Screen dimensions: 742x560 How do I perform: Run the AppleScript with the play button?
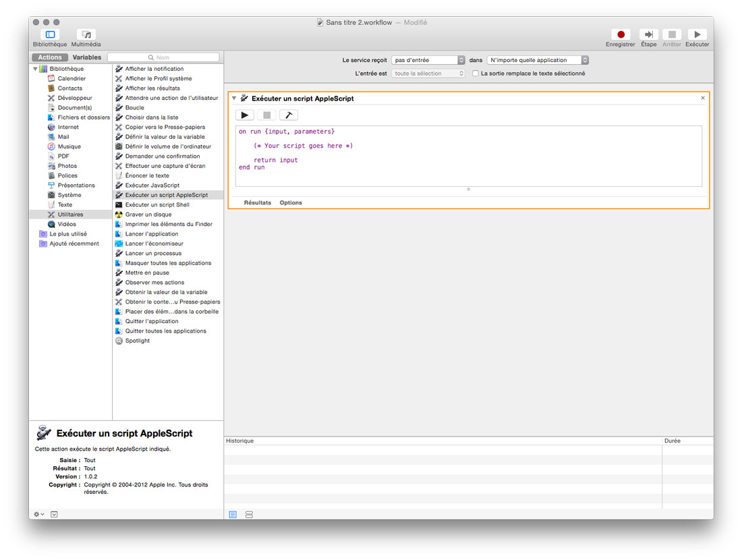tap(245, 115)
